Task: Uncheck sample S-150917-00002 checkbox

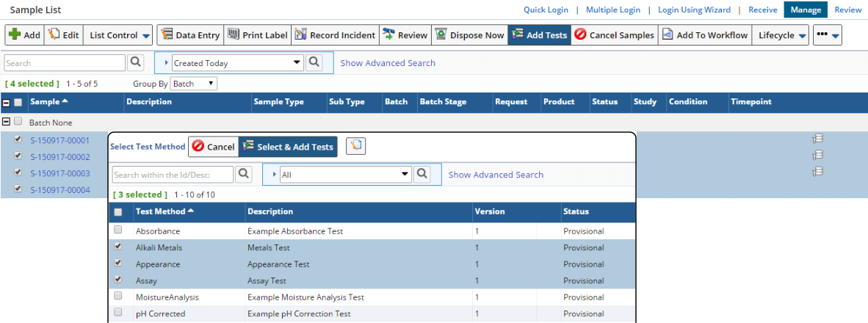Action: 18,156
